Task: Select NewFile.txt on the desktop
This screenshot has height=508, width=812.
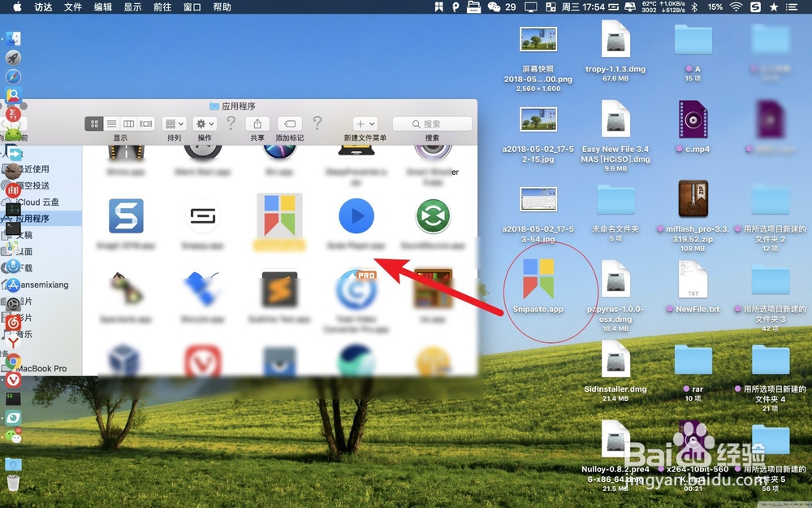Action: point(693,280)
